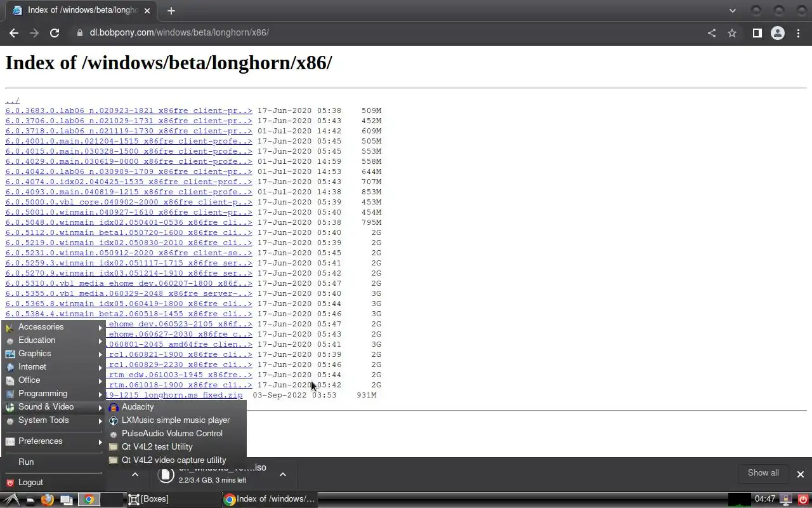Click the Chrome launcher icon in taskbar
The image size is (812, 508).
(89, 500)
